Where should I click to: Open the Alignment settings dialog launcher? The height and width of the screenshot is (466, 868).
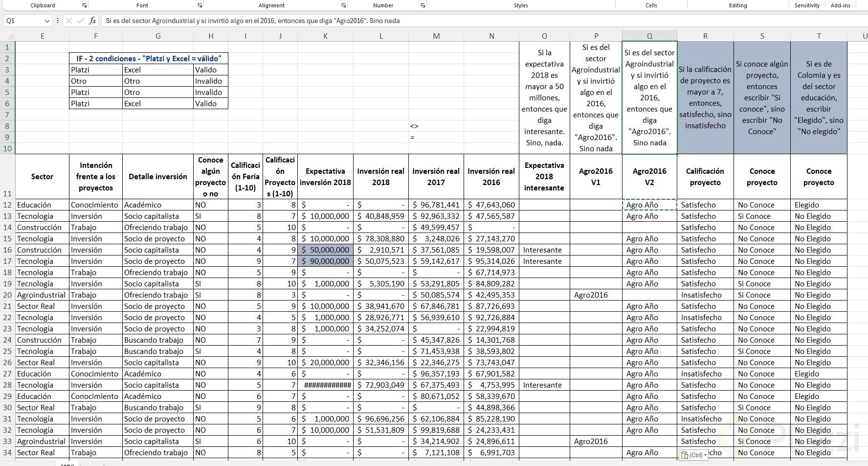point(344,5)
